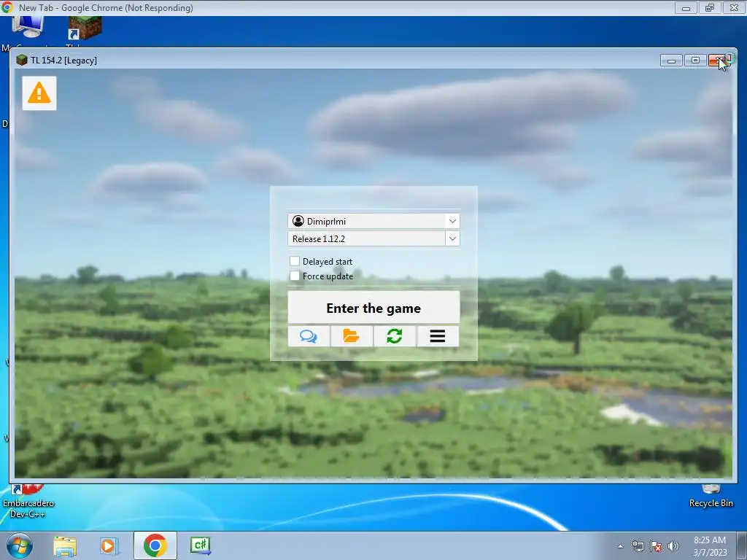Click the network tray icon
Viewport: 747px width, 560px height.
638,546
